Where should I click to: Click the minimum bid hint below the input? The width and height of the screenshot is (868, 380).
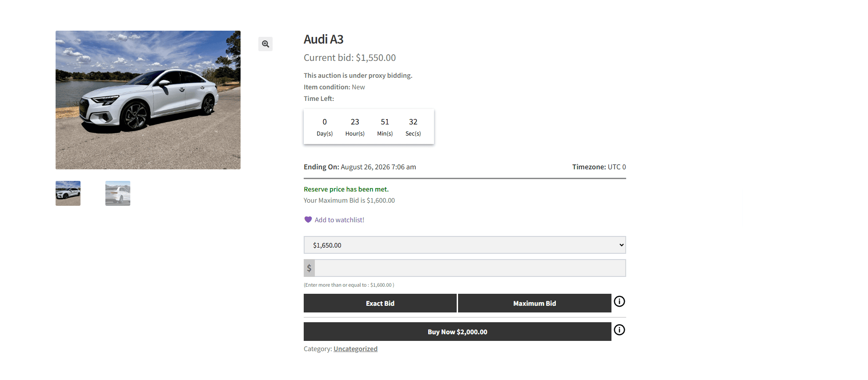point(349,285)
